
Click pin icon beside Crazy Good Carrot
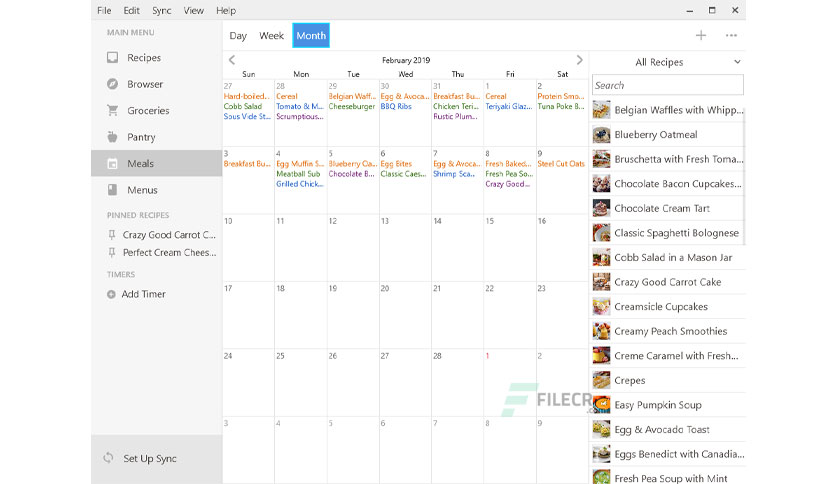(111, 235)
